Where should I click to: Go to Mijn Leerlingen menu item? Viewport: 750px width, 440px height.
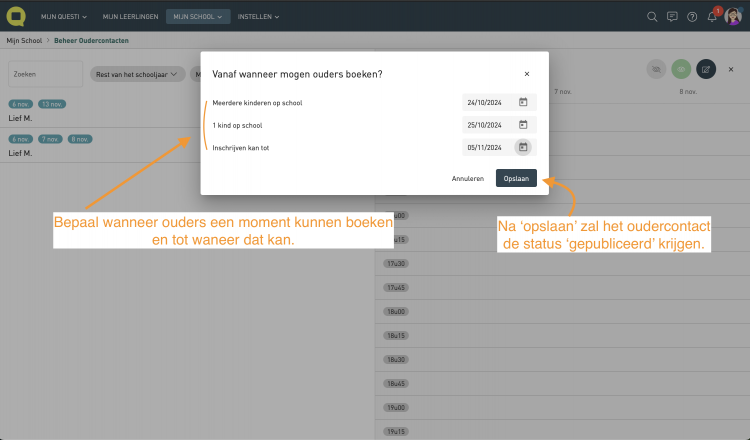130,17
